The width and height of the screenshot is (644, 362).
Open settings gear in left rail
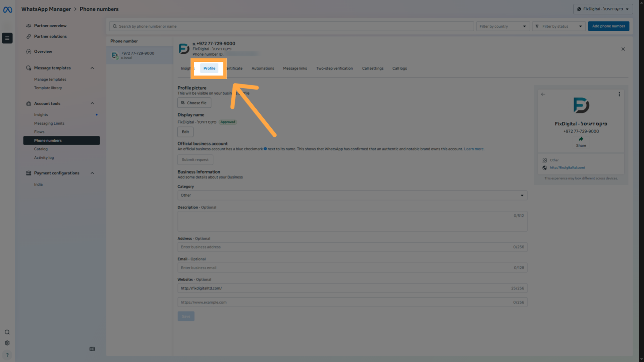[x=7, y=343]
